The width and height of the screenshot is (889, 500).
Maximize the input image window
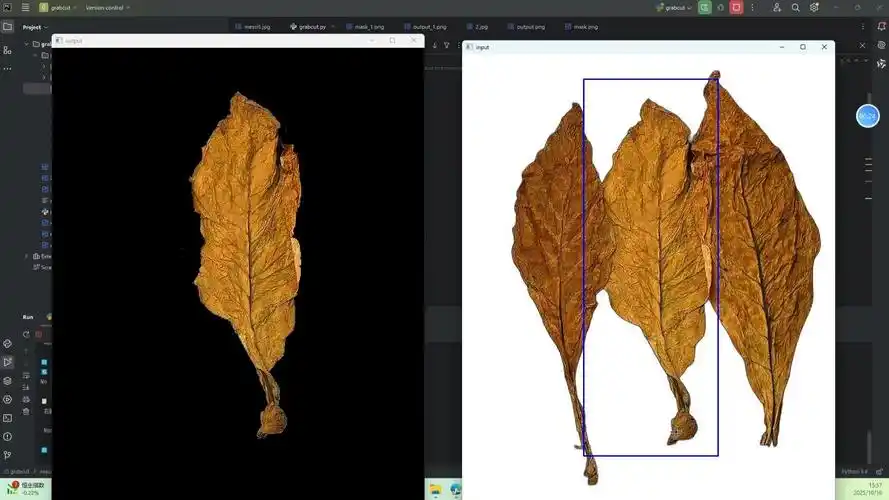[x=802, y=47]
